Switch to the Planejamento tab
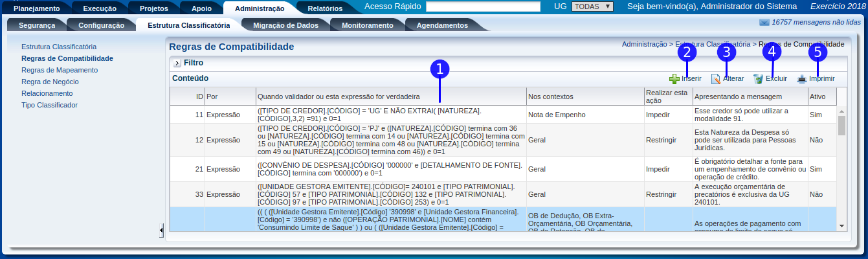This screenshot has width=868, height=259. tap(36, 8)
